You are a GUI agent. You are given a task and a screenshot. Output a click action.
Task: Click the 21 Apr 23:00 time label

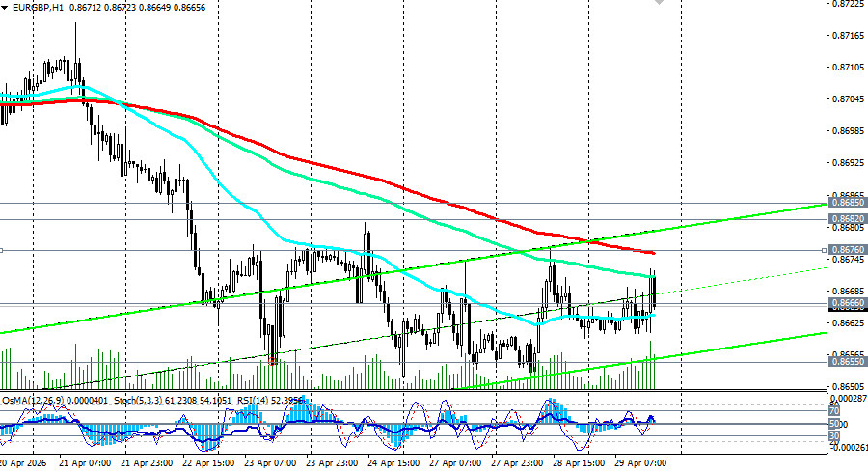click(147, 463)
